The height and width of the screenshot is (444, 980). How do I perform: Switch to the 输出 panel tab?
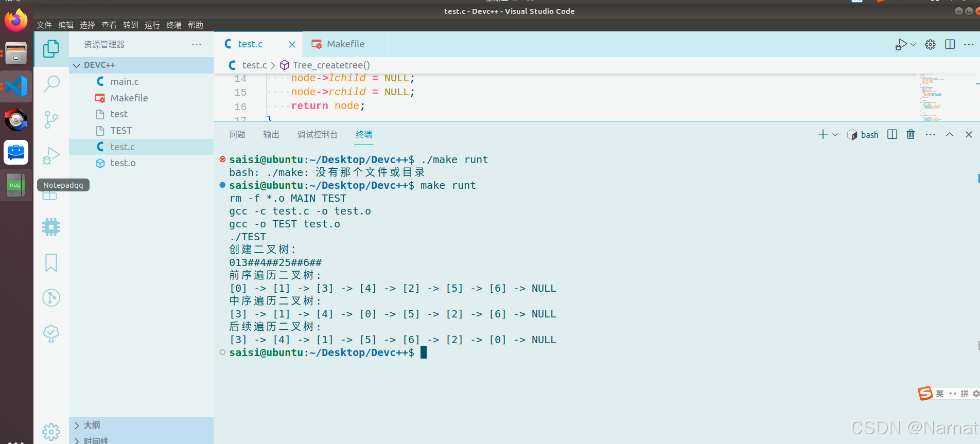pos(271,134)
